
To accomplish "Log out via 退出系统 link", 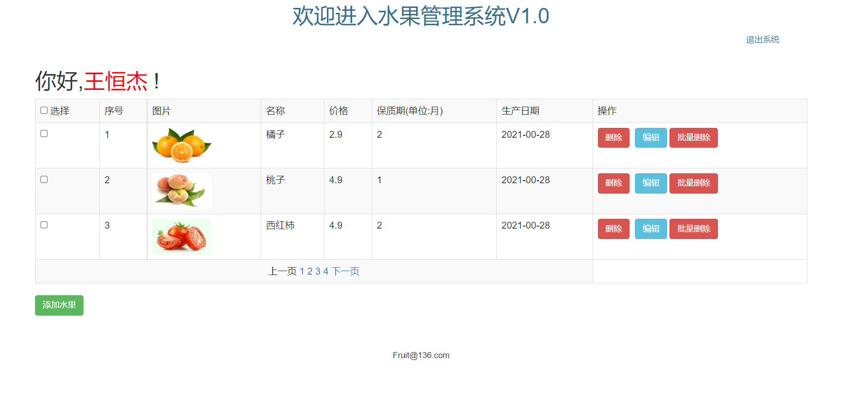I will click(x=762, y=40).
